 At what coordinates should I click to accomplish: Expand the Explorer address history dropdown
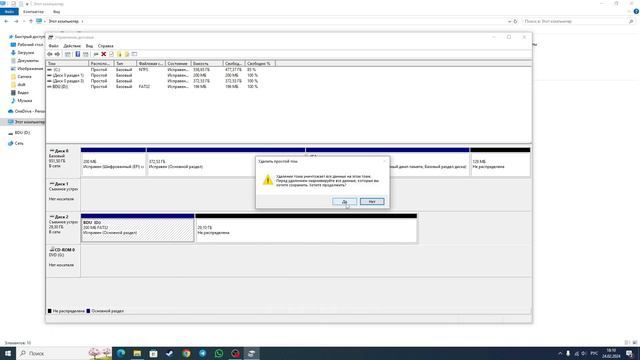509,21
